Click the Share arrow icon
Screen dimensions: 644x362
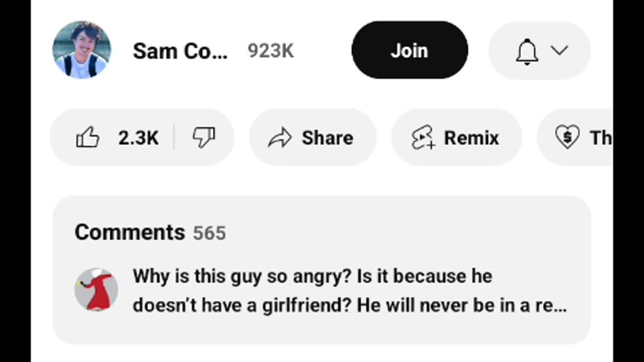[x=280, y=138]
